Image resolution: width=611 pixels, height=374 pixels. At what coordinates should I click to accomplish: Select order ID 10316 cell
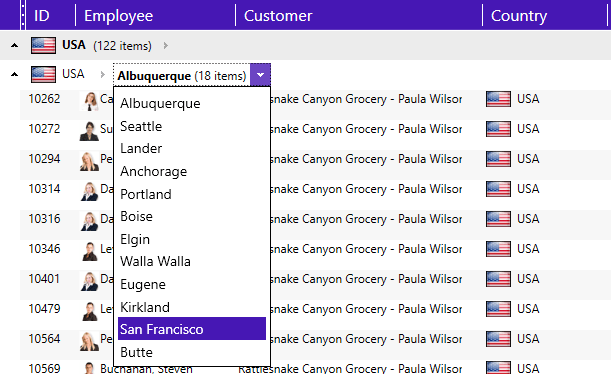click(x=44, y=219)
